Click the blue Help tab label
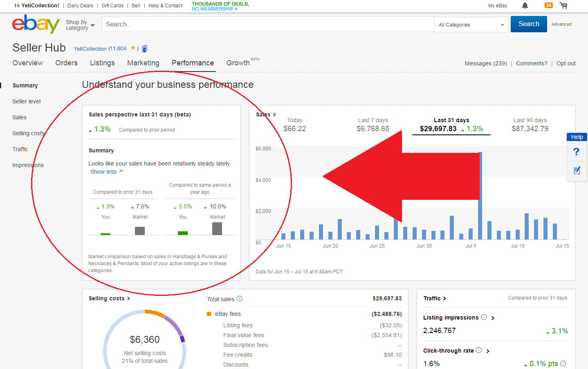 pos(577,137)
